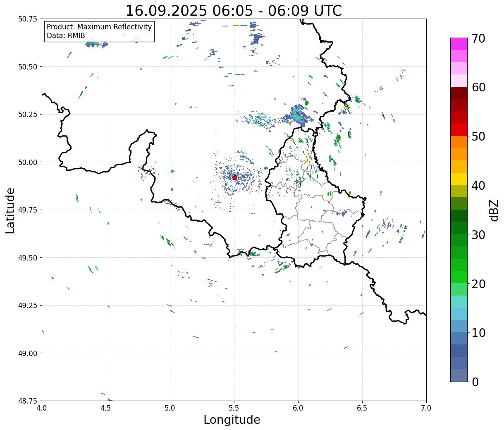
Task: Click the 'Latitude' axis label
Action: coord(10,210)
